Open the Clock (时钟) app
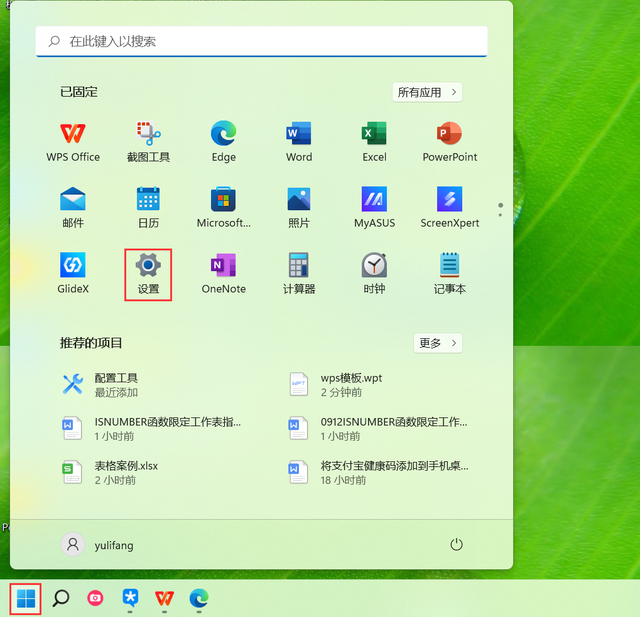Image resolution: width=640 pixels, height=617 pixels. (x=374, y=274)
